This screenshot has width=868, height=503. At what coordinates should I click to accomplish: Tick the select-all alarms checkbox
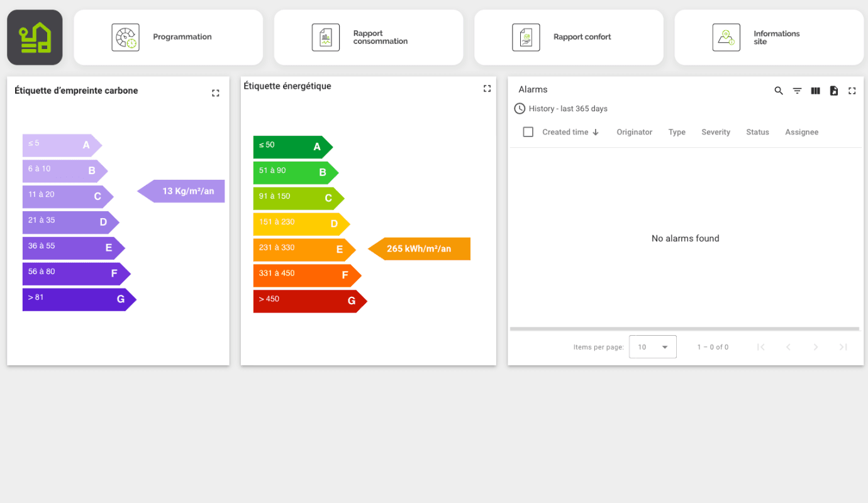coord(528,132)
